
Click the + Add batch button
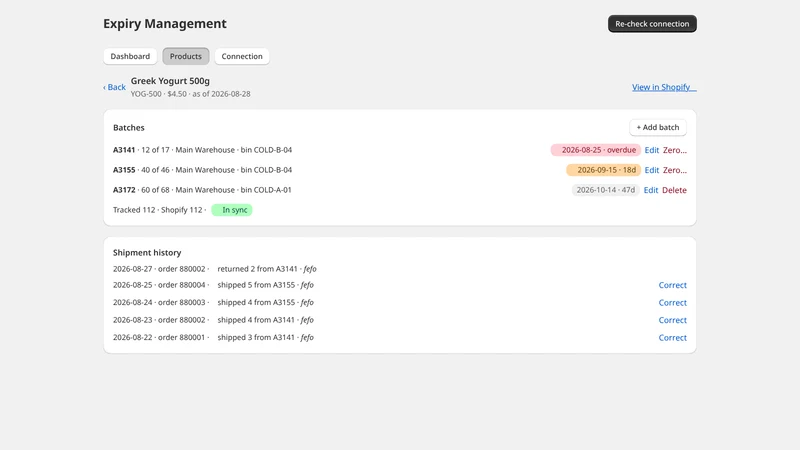(x=658, y=127)
